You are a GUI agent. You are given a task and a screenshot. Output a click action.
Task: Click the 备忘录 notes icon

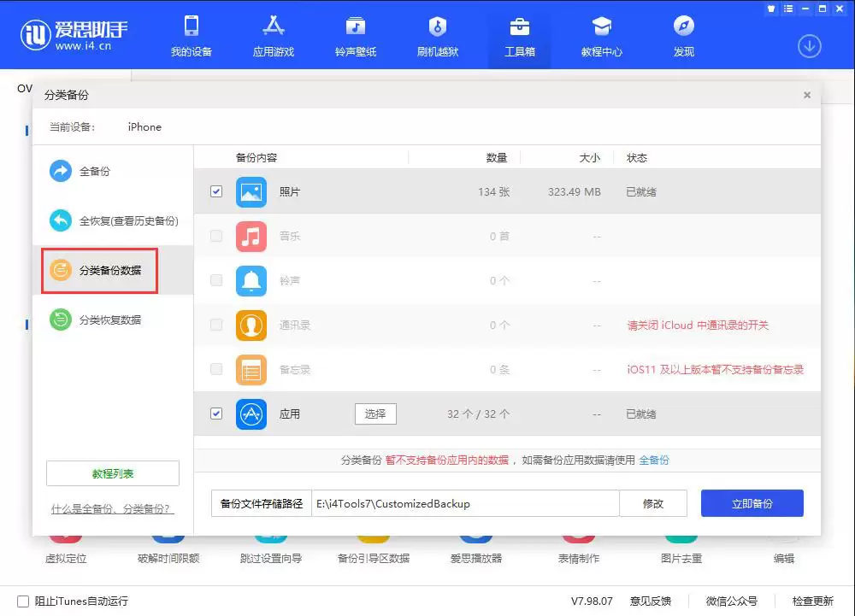[251, 370]
